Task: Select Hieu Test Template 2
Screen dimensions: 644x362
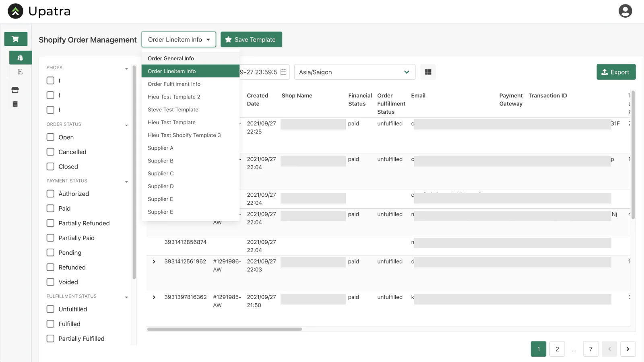Action: [x=190, y=97]
